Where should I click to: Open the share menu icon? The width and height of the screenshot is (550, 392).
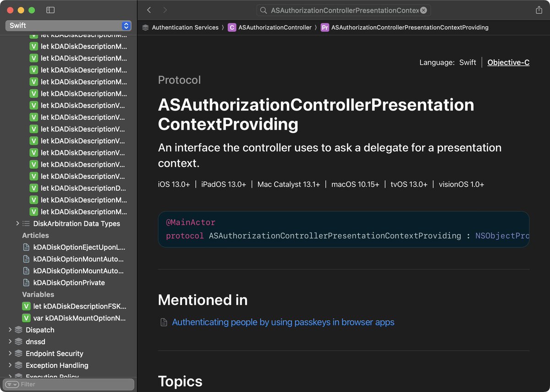(539, 10)
